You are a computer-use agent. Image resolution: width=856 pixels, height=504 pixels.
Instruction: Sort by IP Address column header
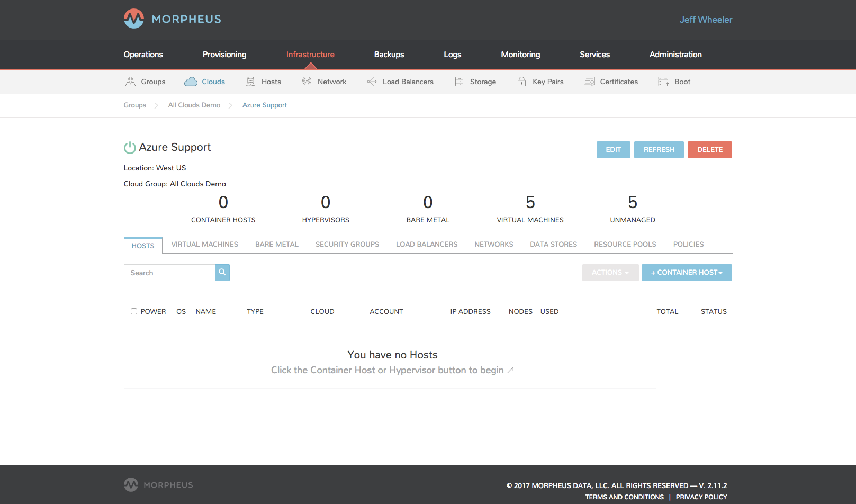pos(471,311)
